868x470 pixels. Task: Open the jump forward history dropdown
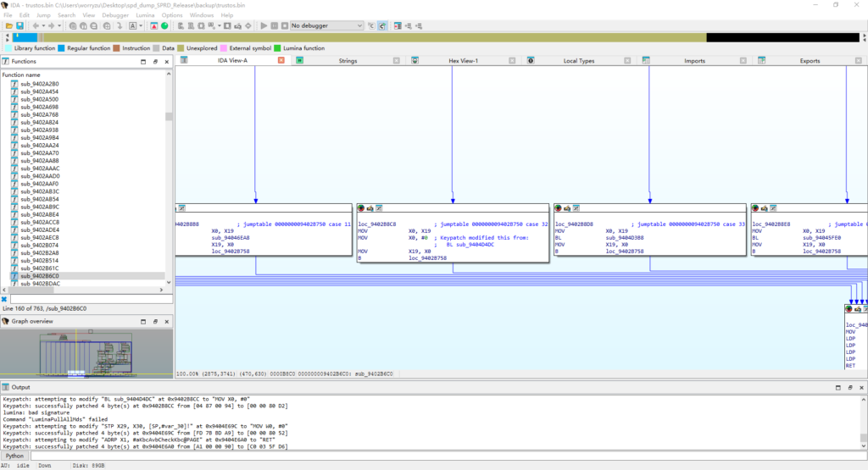[x=59, y=26]
